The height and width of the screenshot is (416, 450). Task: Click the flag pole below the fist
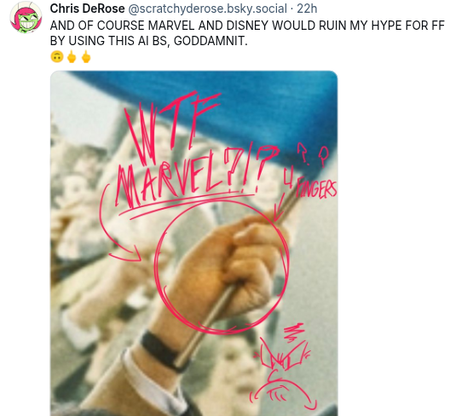click(x=205, y=325)
